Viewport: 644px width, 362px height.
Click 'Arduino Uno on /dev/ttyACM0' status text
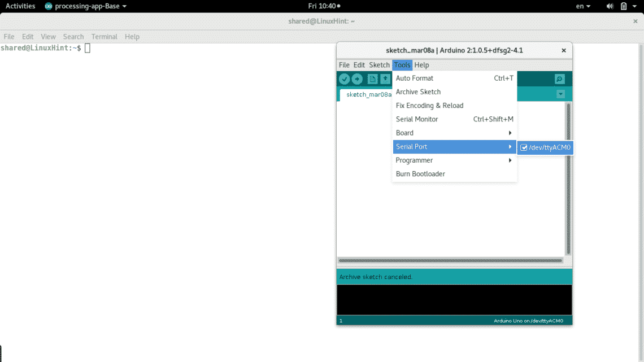click(x=528, y=321)
